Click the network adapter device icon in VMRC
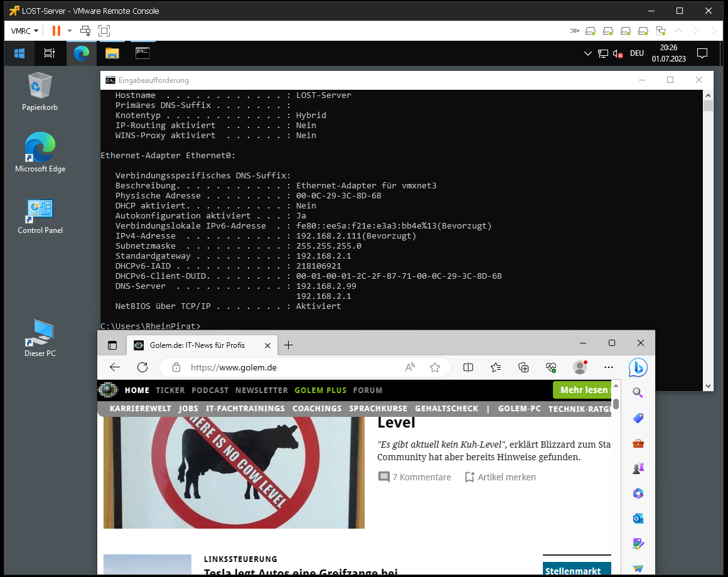 (661, 31)
